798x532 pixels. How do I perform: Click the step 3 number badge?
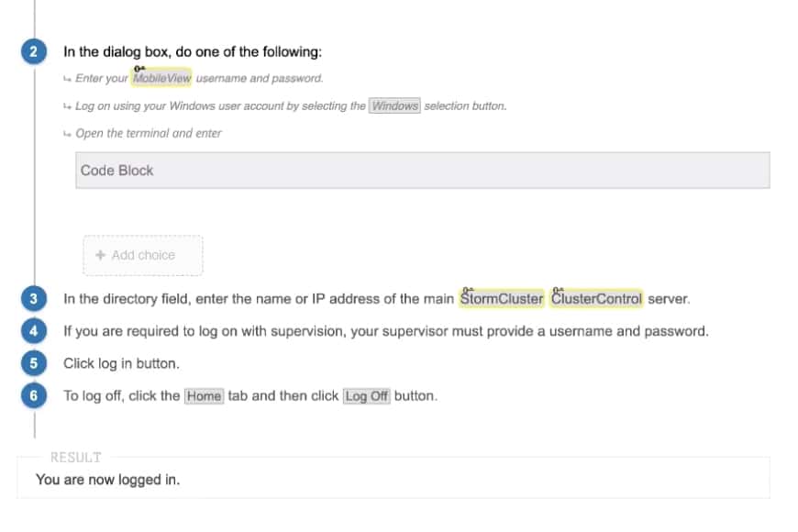pos(34,298)
